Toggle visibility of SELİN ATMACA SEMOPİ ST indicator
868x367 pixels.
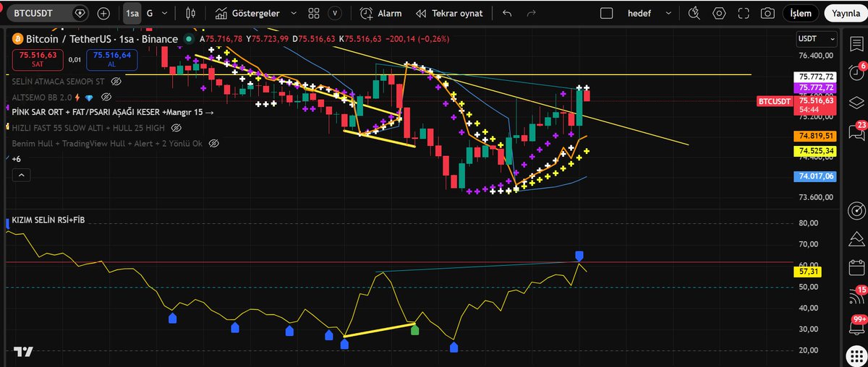coord(116,82)
